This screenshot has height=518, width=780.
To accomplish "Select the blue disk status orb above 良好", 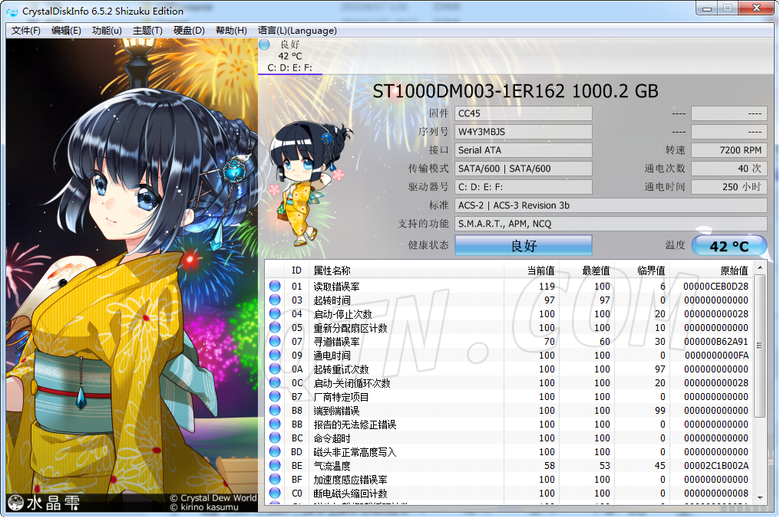I will tap(265, 45).
